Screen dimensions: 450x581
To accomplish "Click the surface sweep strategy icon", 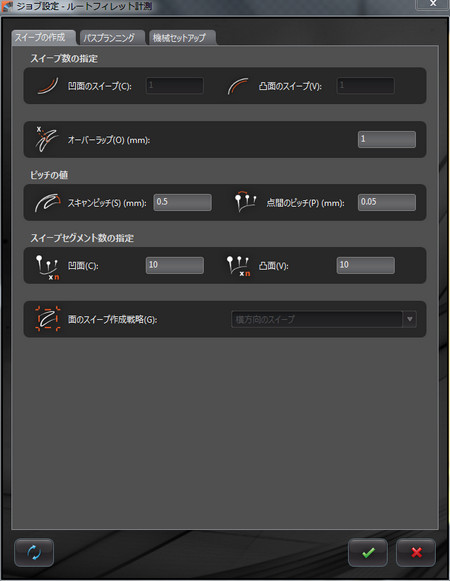I will pos(47,319).
